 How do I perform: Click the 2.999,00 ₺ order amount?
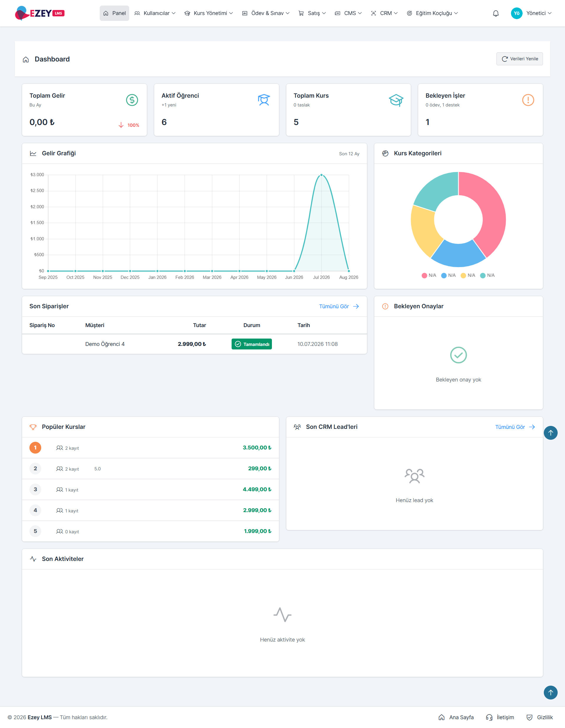tap(192, 344)
